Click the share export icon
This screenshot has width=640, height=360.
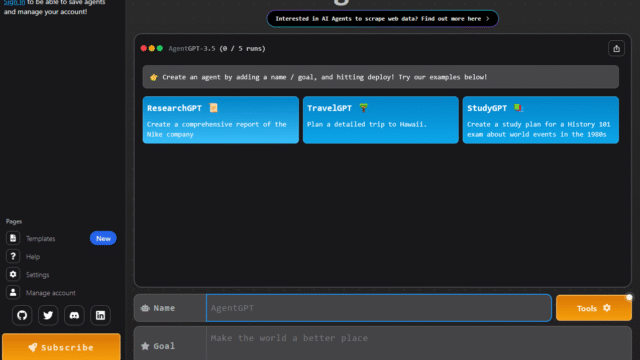point(616,49)
